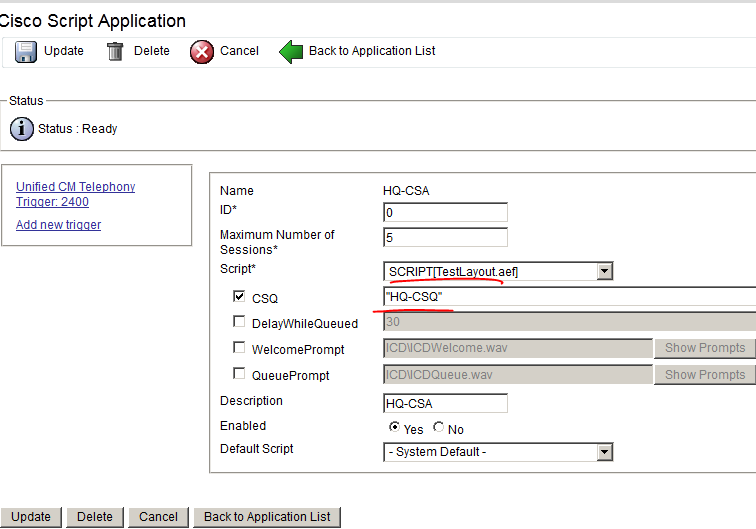Enable the DelayWhileQueued checkbox
The width and height of the screenshot is (756, 529).
point(239,321)
